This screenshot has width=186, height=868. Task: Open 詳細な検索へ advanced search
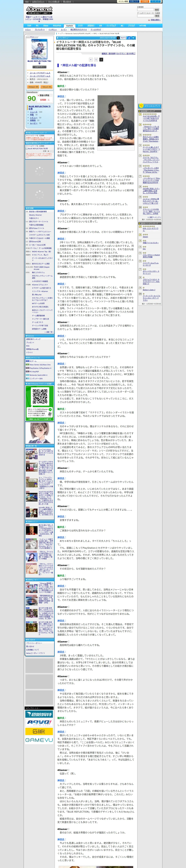pyautogui.click(x=155, y=20)
